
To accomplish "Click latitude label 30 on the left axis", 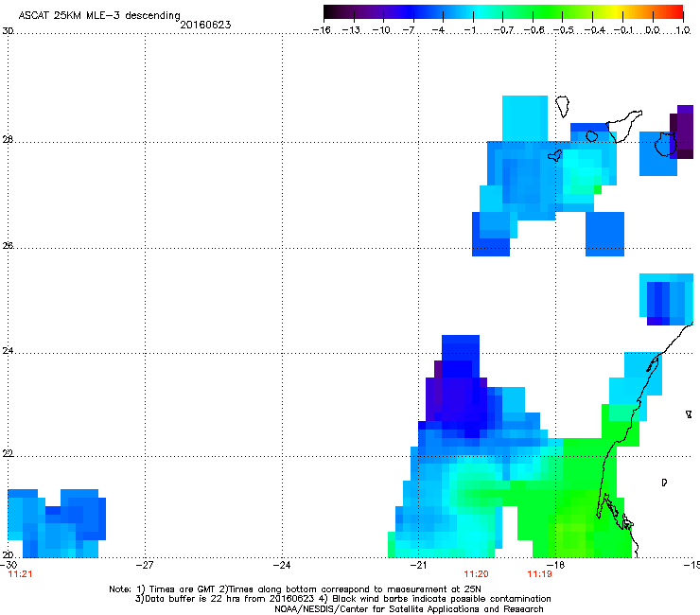I will click(x=8, y=31).
